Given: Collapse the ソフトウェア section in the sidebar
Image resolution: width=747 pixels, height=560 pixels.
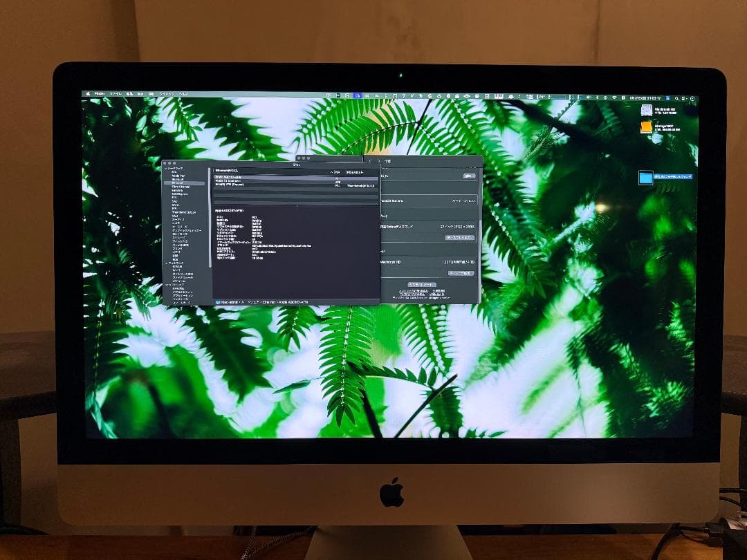Looking at the screenshot, I should (x=169, y=283).
